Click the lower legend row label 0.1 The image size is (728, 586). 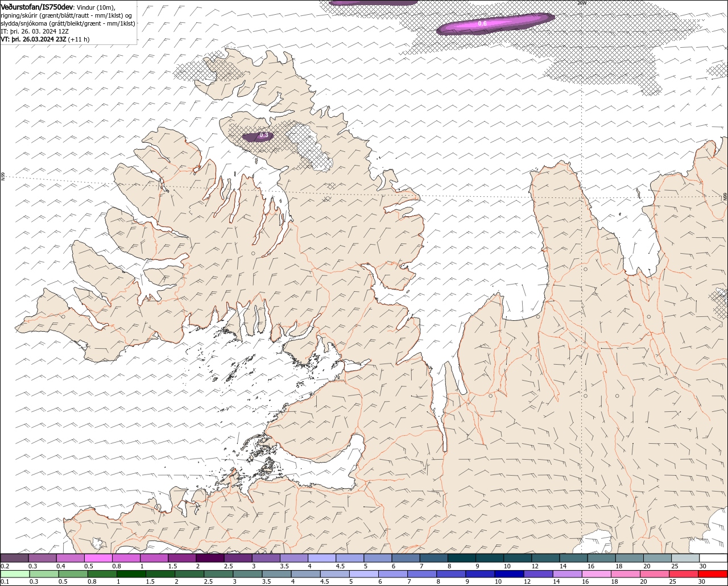click(x=5, y=581)
